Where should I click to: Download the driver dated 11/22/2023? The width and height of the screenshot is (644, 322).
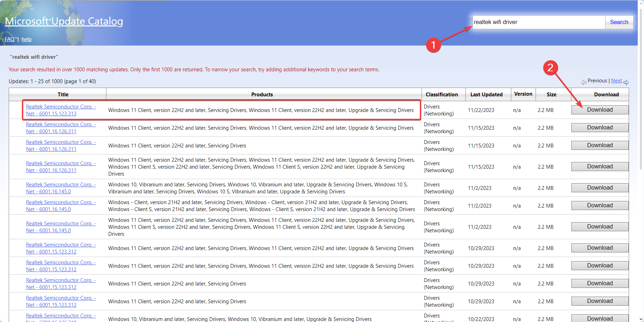point(600,110)
